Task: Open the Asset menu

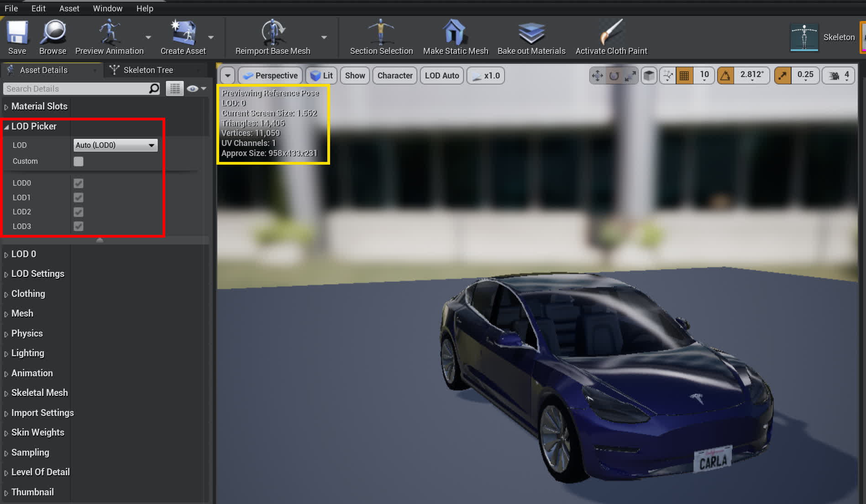Action: tap(69, 8)
